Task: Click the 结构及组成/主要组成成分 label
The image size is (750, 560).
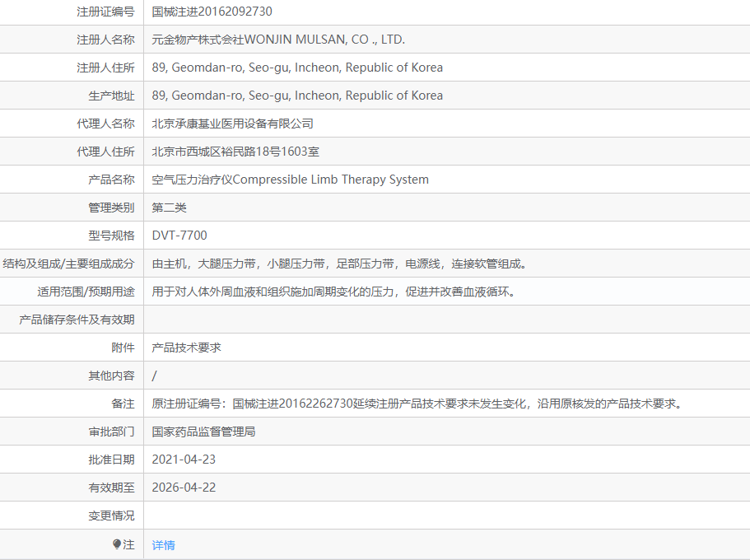Action: (68, 264)
